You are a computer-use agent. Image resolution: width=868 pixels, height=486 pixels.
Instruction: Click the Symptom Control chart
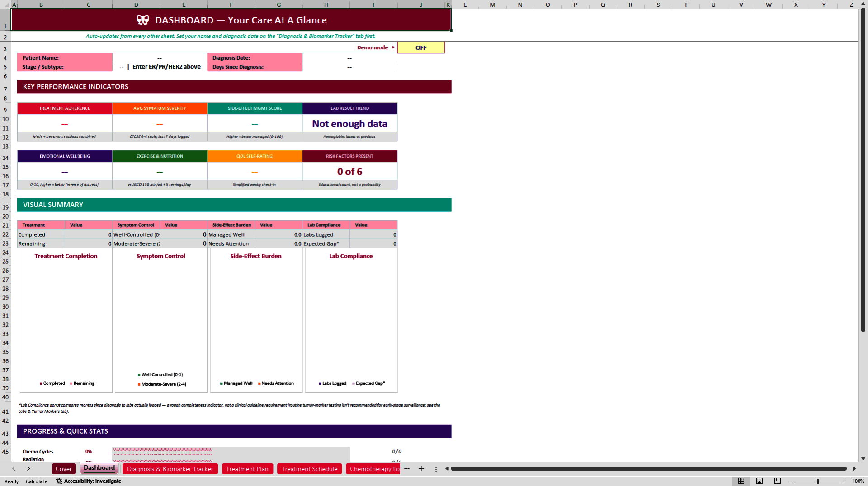point(161,320)
